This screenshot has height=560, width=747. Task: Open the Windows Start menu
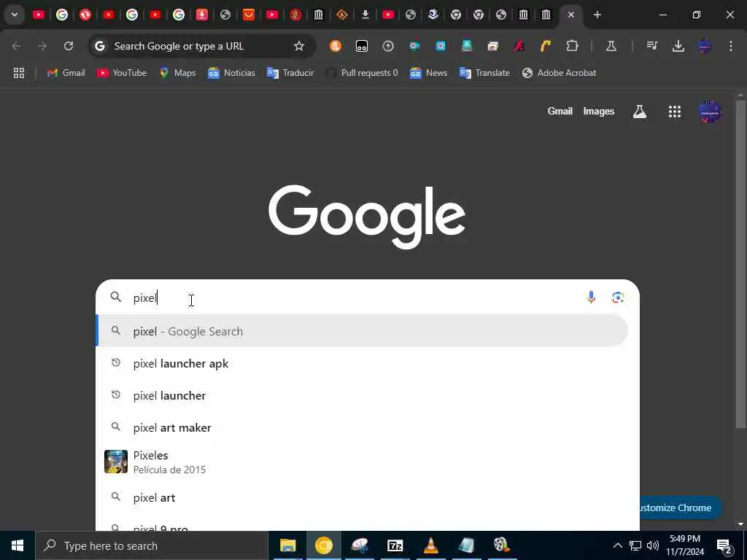pos(18,545)
